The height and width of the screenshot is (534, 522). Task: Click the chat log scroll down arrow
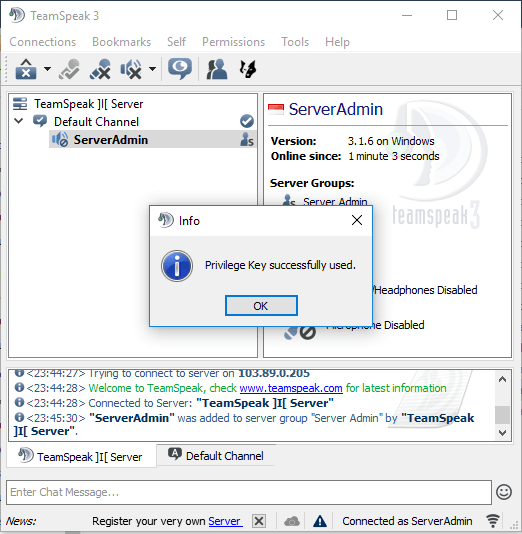tap(502, 433)
